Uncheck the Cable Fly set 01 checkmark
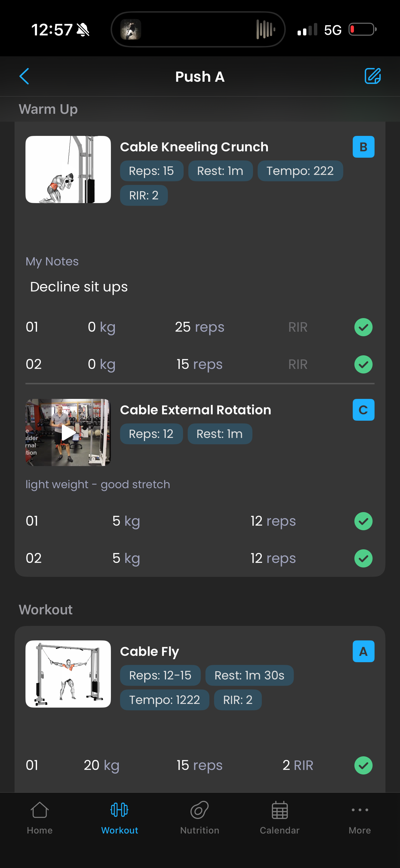The image size is (400, 868). point(363,765)
